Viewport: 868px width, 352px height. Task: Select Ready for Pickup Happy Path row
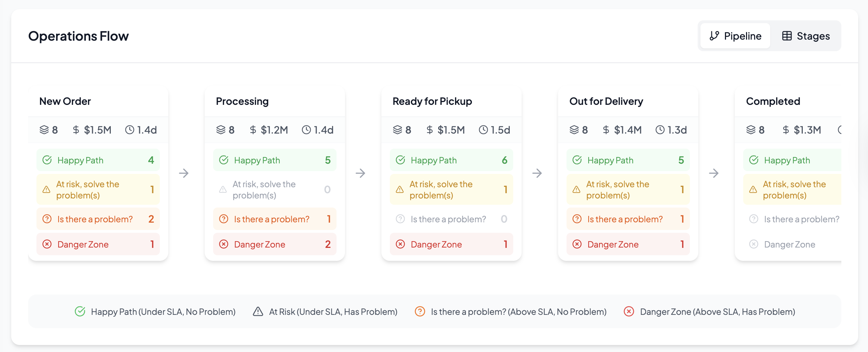click(452, 160)
